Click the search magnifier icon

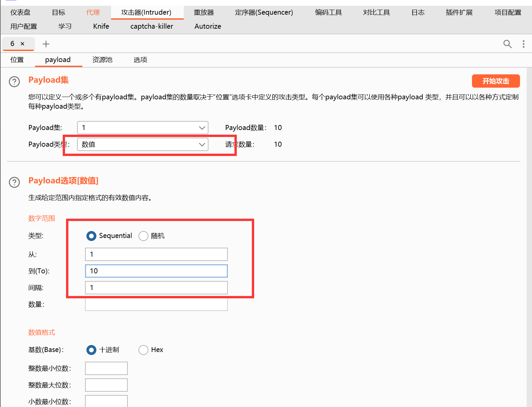tap(507, 44)
